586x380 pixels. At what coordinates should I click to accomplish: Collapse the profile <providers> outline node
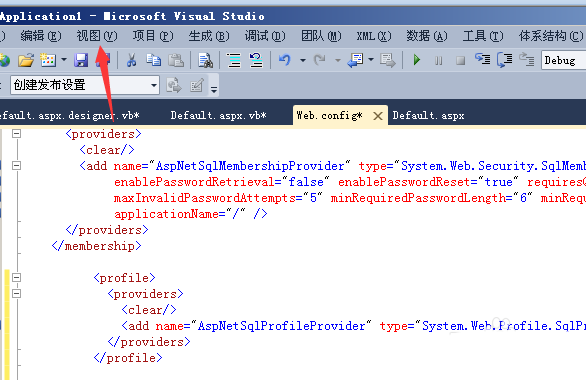[x=16, y=293]
